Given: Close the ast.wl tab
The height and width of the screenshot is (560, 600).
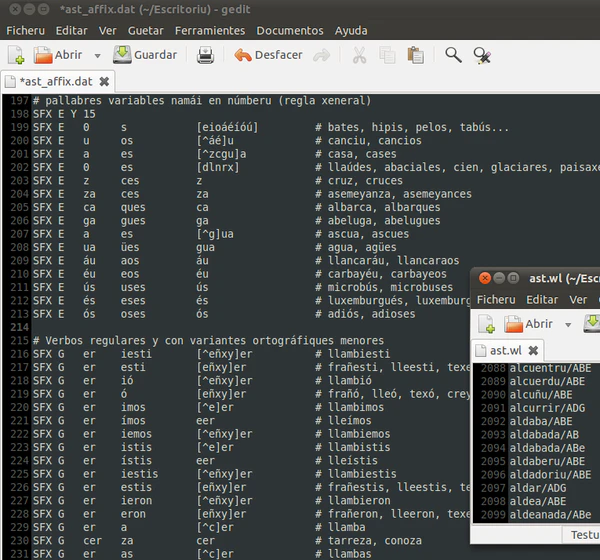Looking at the screenshot, I should click(x=533, y=350).
